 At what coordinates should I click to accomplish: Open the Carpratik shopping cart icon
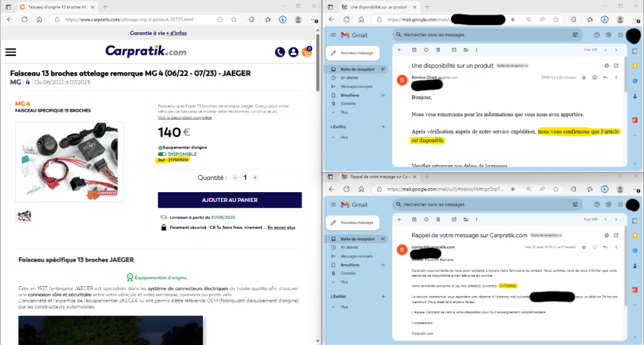[x=307, y=52]
